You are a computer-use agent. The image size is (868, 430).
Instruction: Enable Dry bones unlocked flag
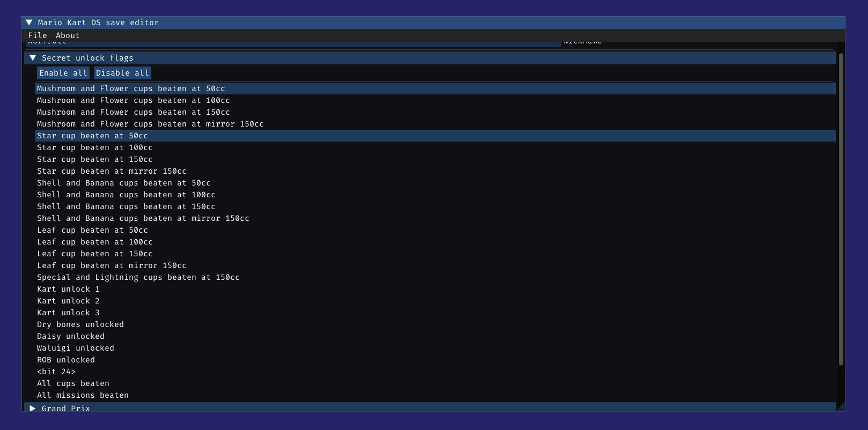[435, 324]
